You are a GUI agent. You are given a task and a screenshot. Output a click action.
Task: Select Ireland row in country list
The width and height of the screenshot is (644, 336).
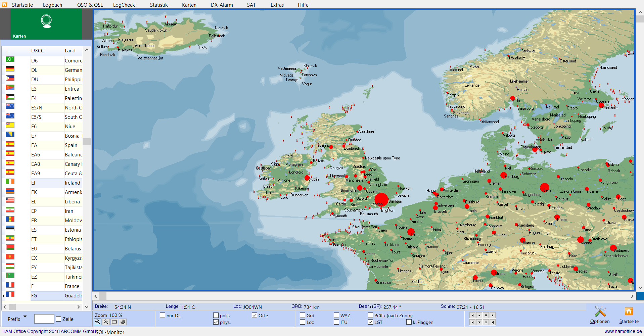pos(72,183)
